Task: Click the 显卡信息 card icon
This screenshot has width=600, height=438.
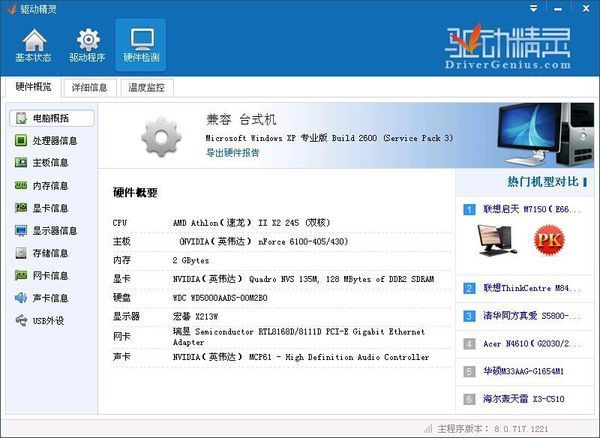Action: tap(21, 208)
